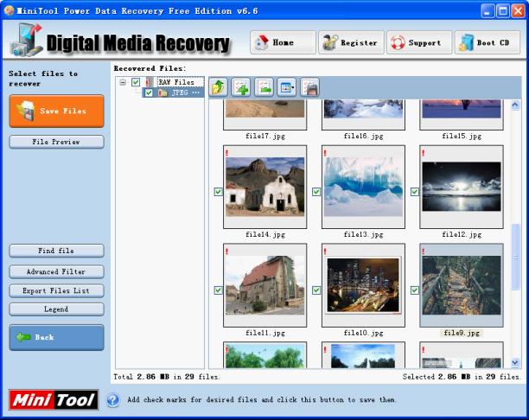Click the Digital Media Recovery logo icon
The width and height of the screenshot is (529, 420).
point(26,40)
